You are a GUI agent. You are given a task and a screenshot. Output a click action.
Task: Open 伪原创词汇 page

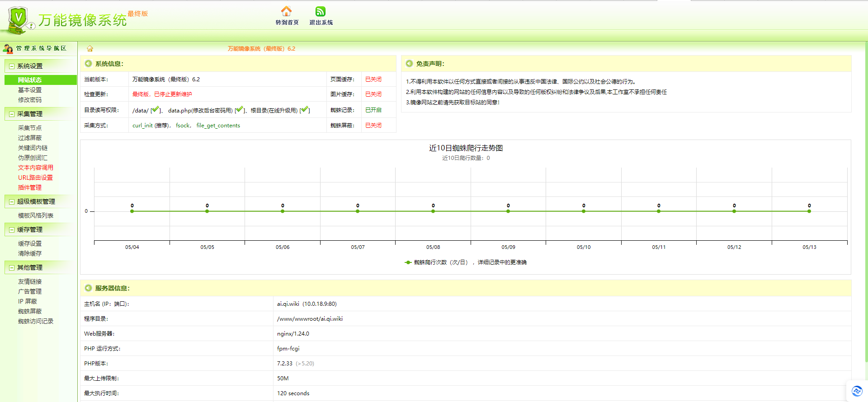(x=33, y=158)
